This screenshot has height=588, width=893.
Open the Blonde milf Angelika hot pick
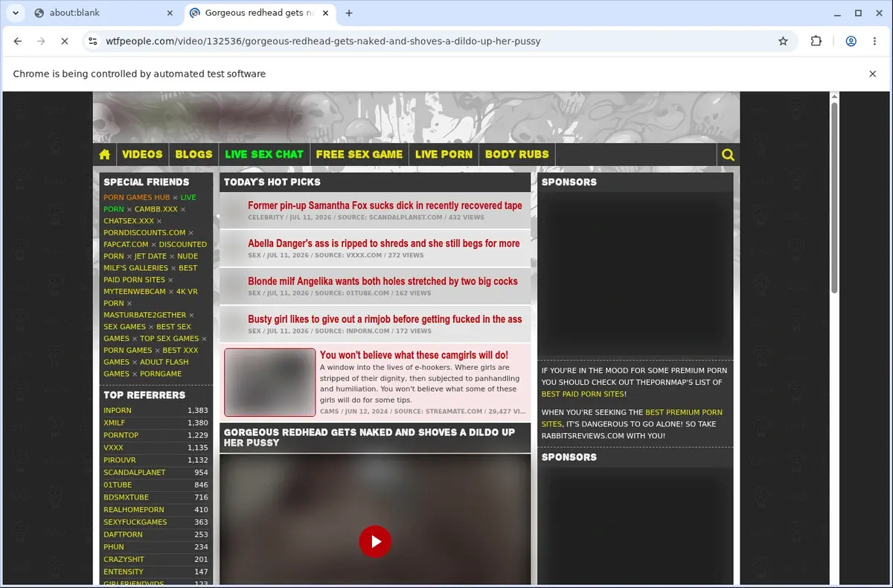tap(383, 281)
